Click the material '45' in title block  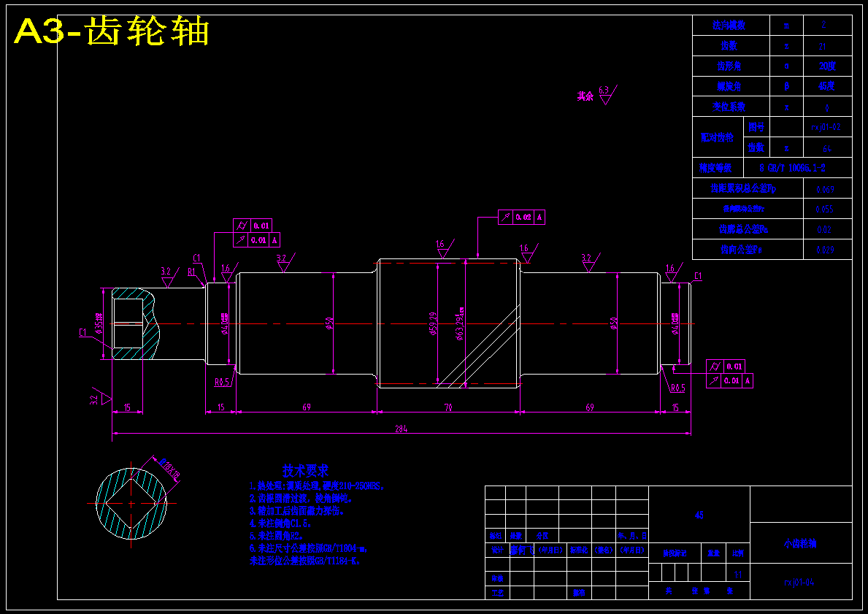pos(699,515)
